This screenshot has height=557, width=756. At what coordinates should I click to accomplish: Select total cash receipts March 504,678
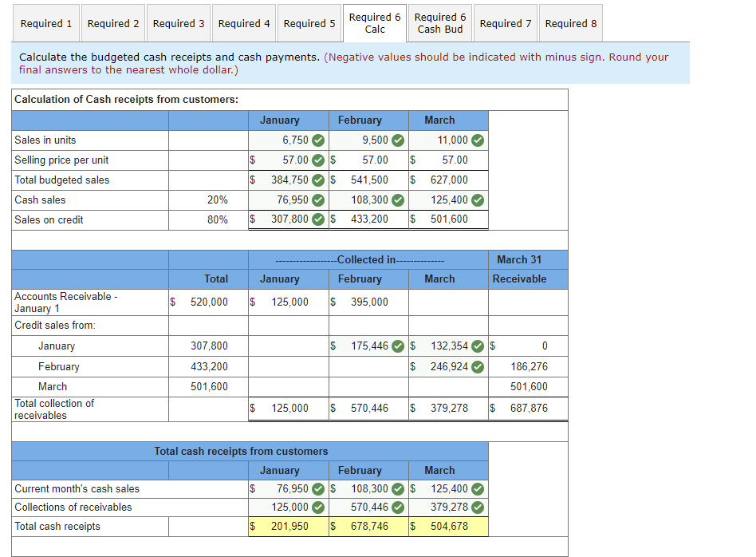[x=448, y=526]
